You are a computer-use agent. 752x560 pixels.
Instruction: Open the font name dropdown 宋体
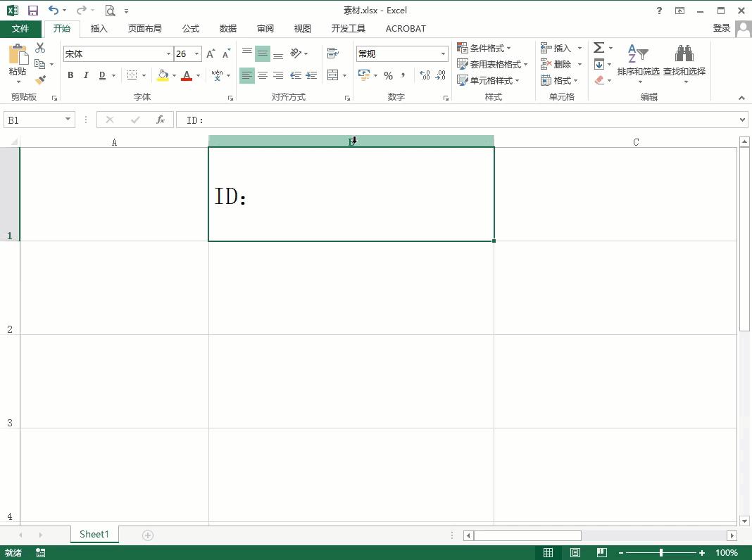click(x=168, y=54)
